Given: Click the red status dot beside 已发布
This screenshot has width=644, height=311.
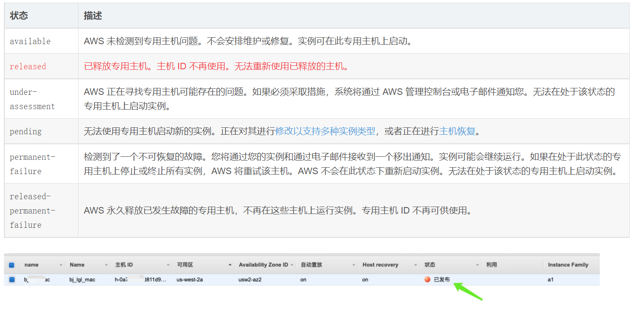Looking at the screenshot, I should 428,280.
